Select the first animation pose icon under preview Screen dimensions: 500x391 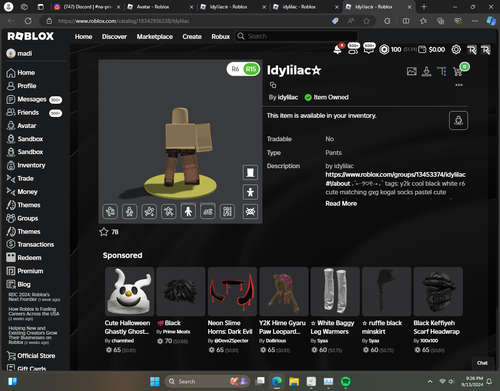[x=110, y=211]
